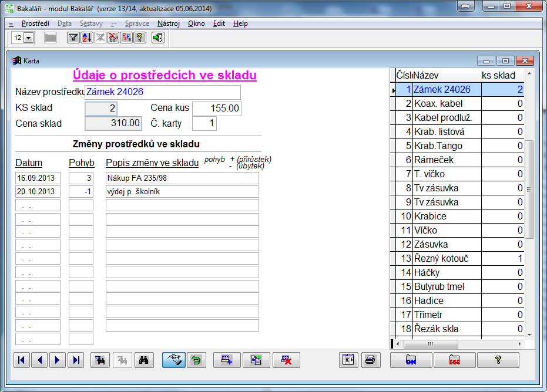Jump to first record with navigation arrow
547x392 pixels.
pyautogui.click(x=21, y=360)
